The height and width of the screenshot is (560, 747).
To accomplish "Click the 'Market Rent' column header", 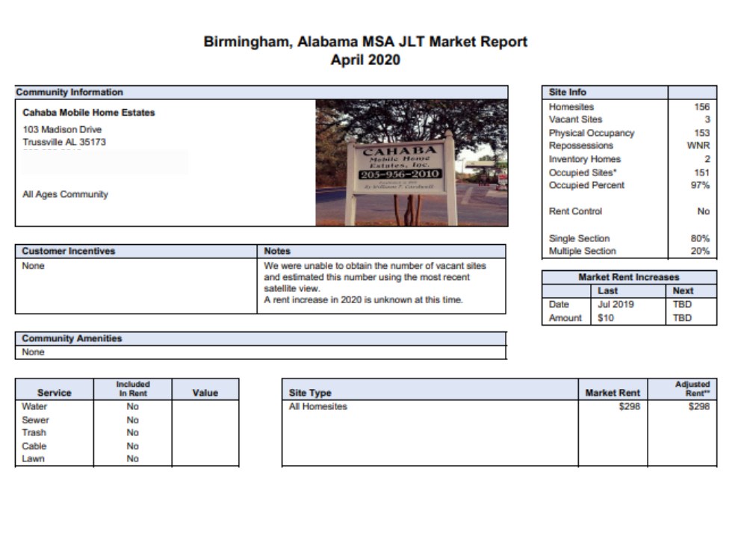I will (x=613, y=393).
